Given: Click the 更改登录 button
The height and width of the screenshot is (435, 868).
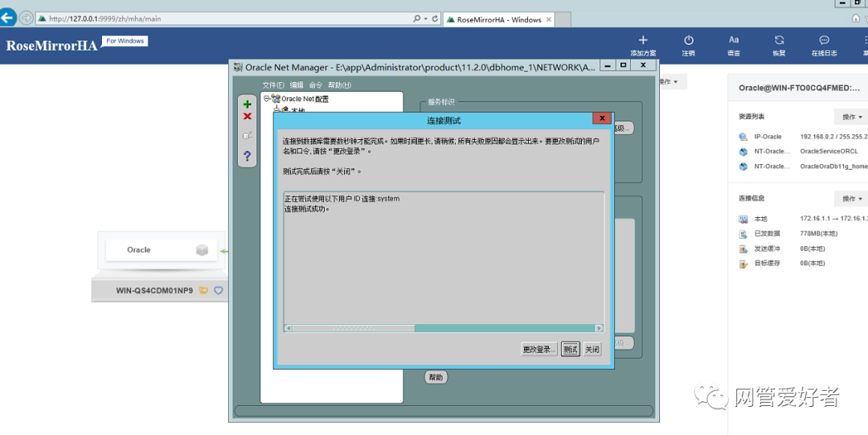Looking at the screenshot, I should (x=538, y=349).
